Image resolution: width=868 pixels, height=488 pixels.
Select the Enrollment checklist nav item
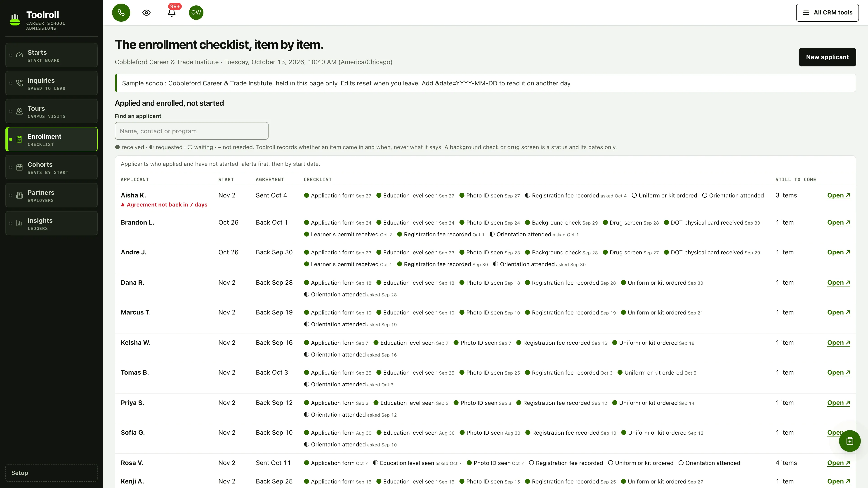52,139
